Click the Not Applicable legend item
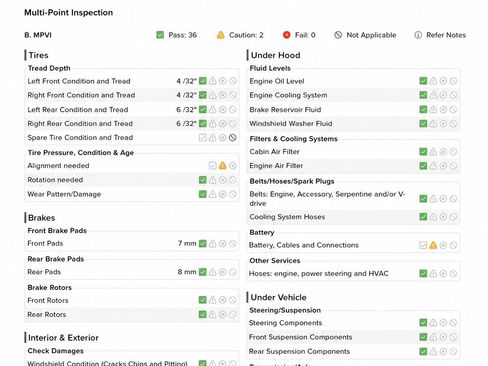Image resolution: width=488 pixels, height=366 pixels. click(365, 35)
